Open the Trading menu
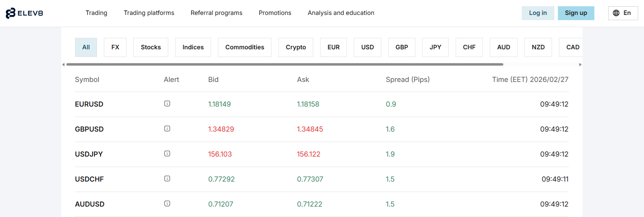The image size is (644, 217). point(96,13)
